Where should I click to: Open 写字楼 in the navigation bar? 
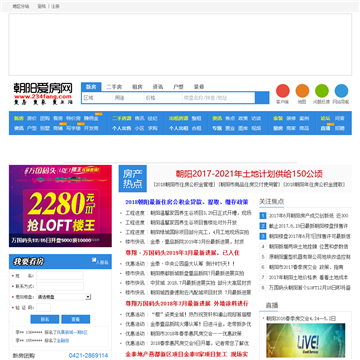point(73,128)
